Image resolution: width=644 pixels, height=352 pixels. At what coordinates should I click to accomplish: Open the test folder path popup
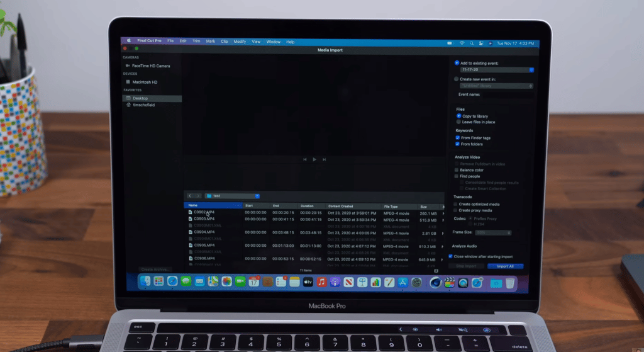click(x=232, y=196)
